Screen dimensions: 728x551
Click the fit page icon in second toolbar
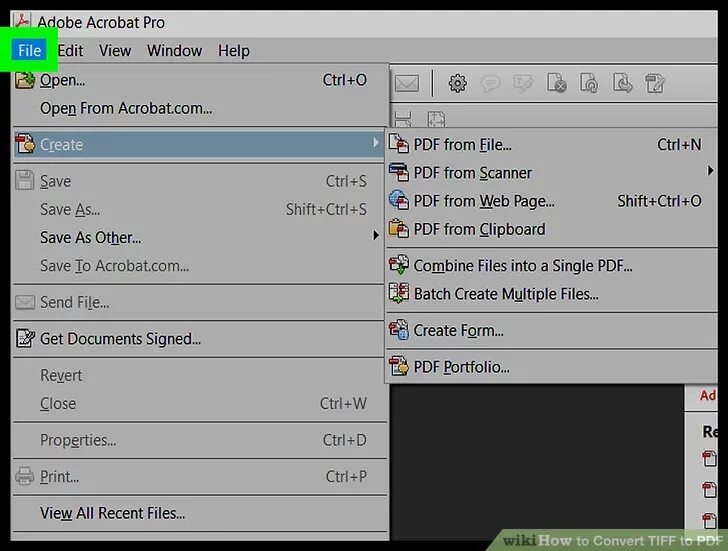coord(436,119)
